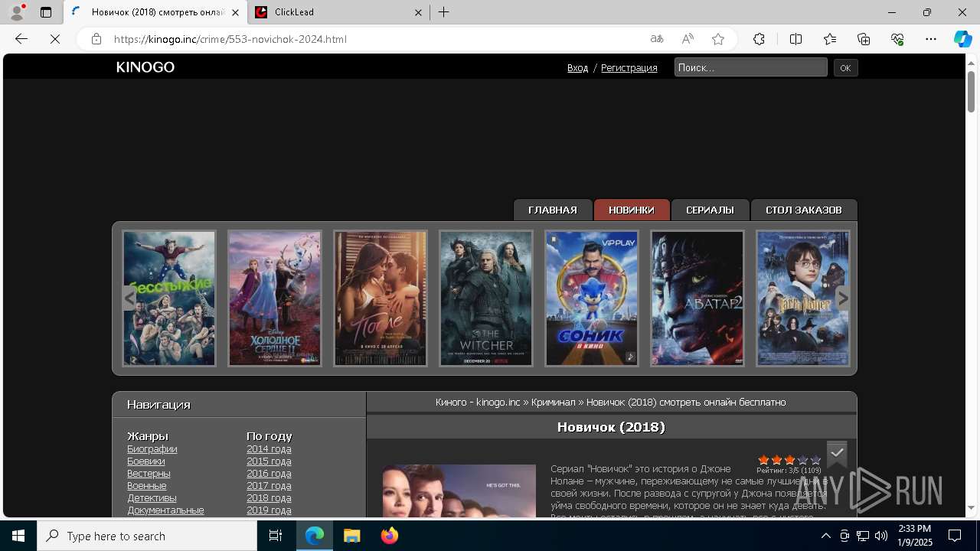
Task: Click the Вход login link
Action: (x=577, y=68)
